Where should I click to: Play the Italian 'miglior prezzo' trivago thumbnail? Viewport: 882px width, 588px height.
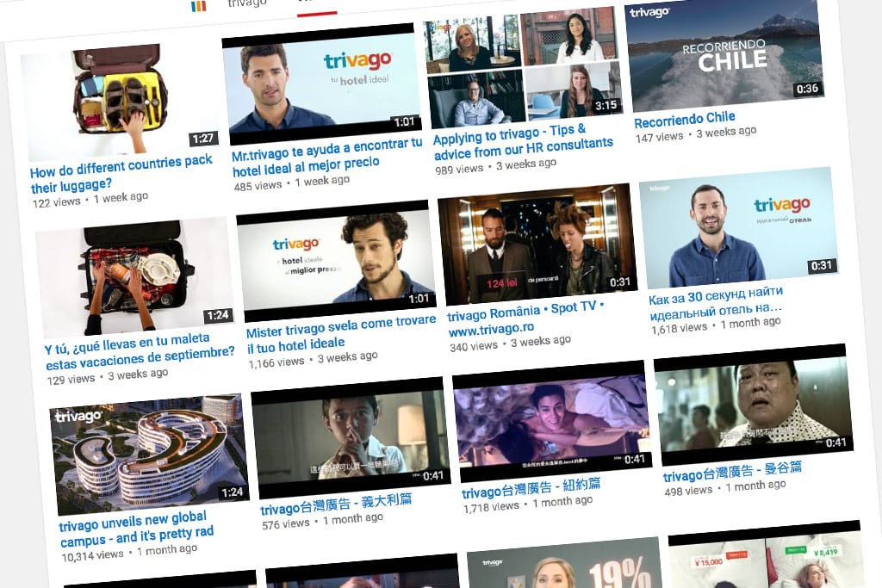[x=336, y=261]
